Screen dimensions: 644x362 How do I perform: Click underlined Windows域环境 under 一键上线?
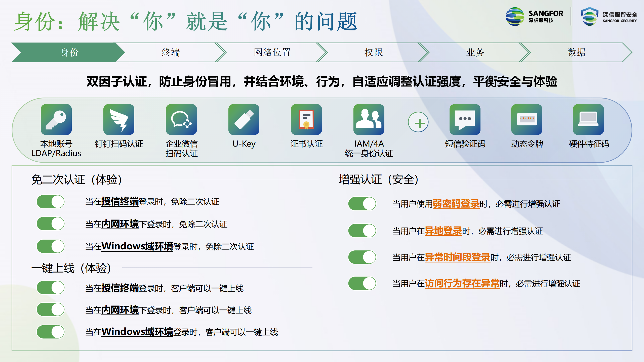pyautogui.click(x=137, y=332)
